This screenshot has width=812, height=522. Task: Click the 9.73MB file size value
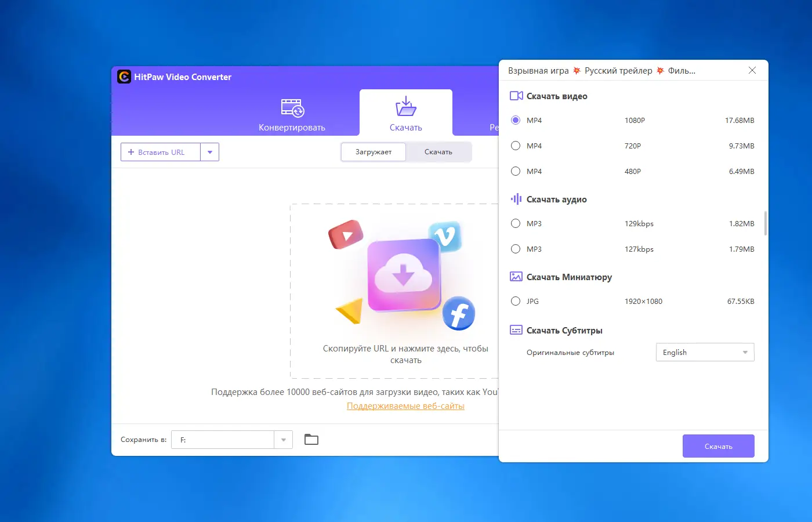[742, 146]
